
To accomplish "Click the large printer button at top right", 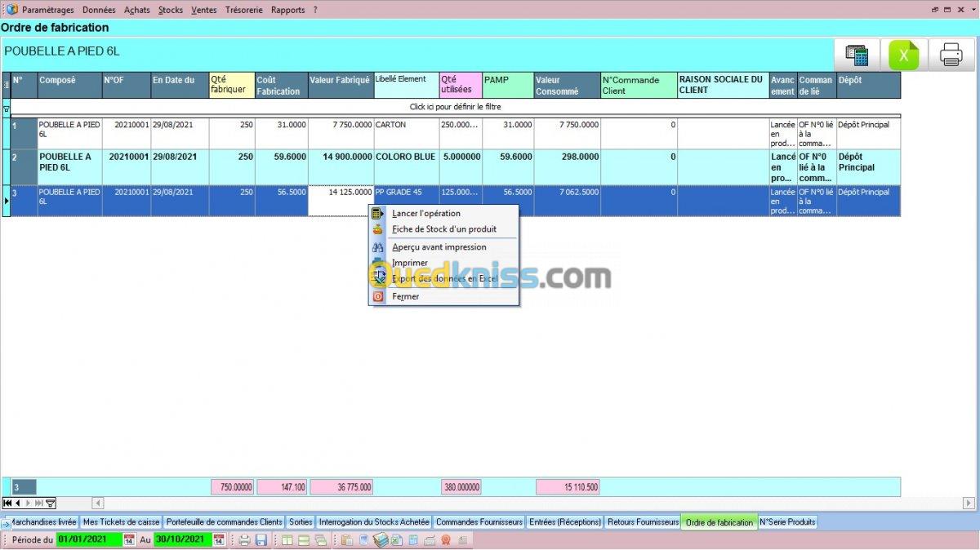I will tap(951, 55).
